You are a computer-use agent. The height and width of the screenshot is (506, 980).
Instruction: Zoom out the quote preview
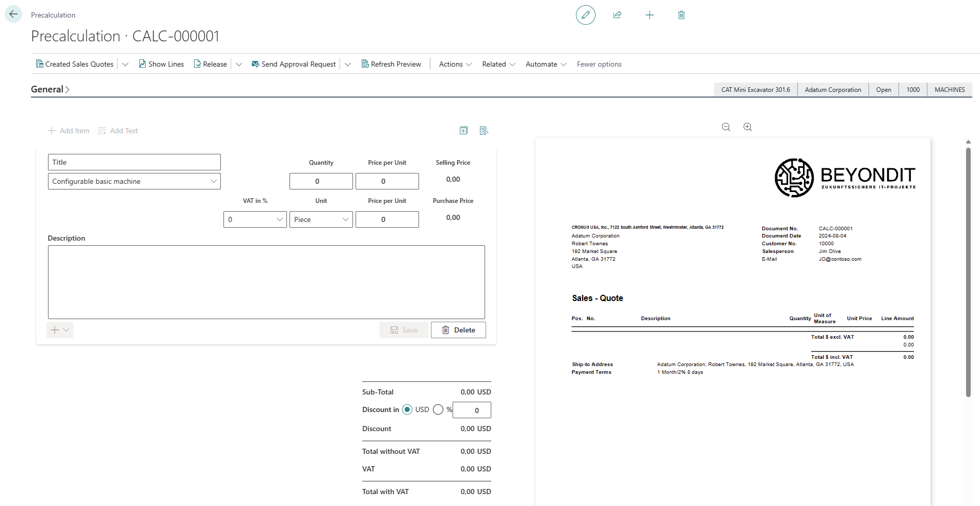coord(726,127)
